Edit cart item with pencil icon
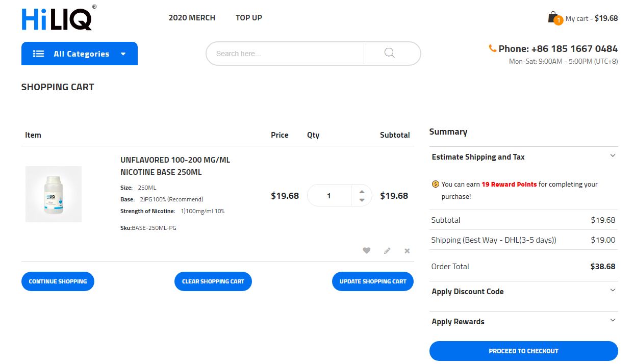Image resolution: width=634 pixels, height=364 pixels. tap(387, 251)
